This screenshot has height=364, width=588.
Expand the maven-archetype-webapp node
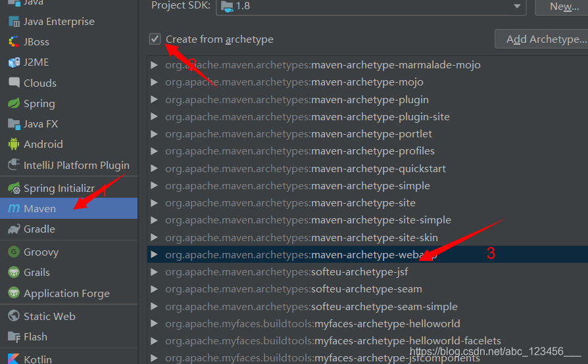point(154,255)
